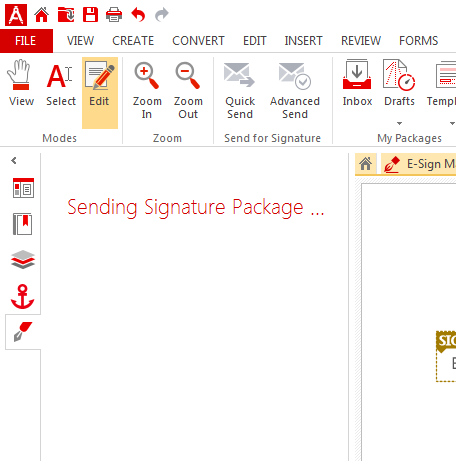The image size is (456, 461).
Task: Switch to View hand mode
Action: (21, 83)
